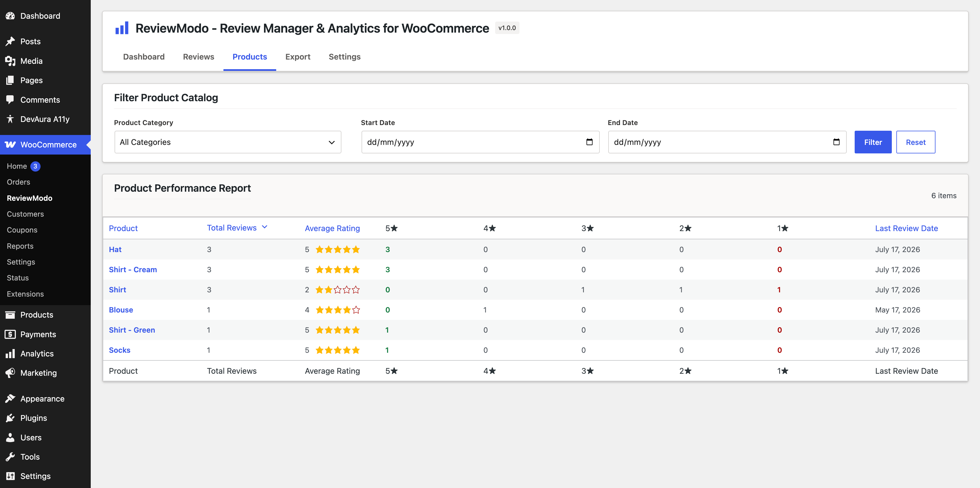Open the Export tab
The width and height of the screenshot is (980, 488).
[298, 57]
